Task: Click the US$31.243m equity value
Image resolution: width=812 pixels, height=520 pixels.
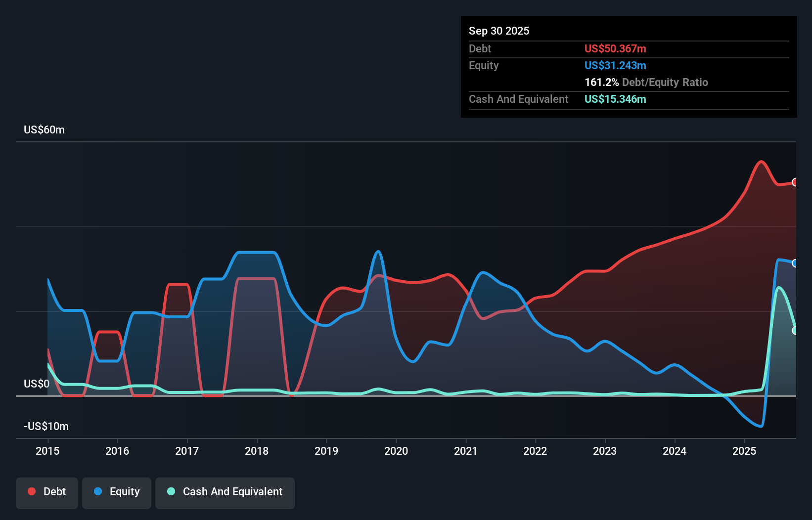Action: tap(615, 66)
